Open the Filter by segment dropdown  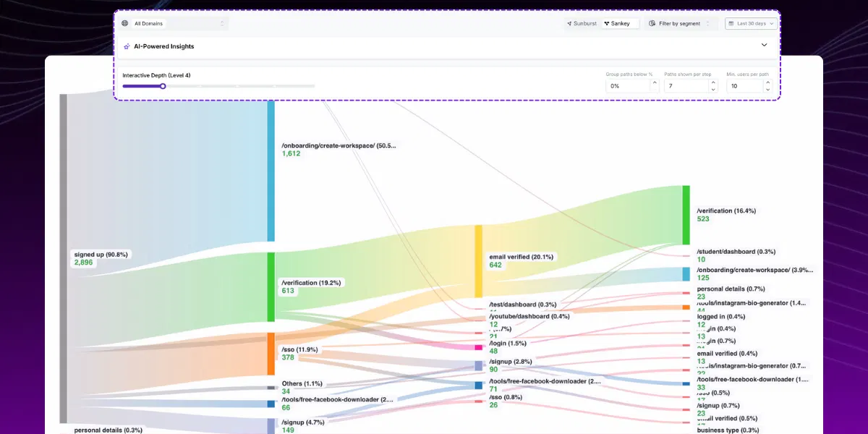point(681,24)
